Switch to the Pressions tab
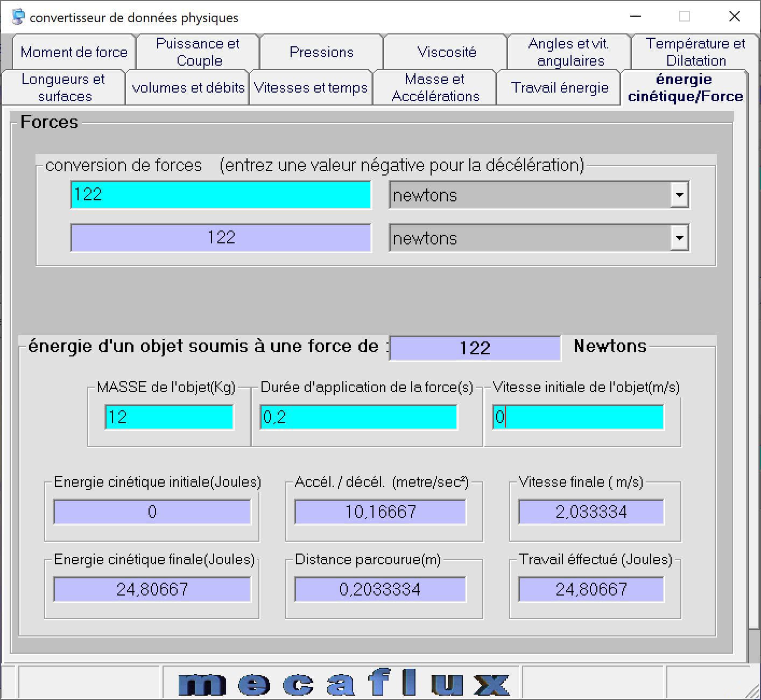 click(321, 52)
